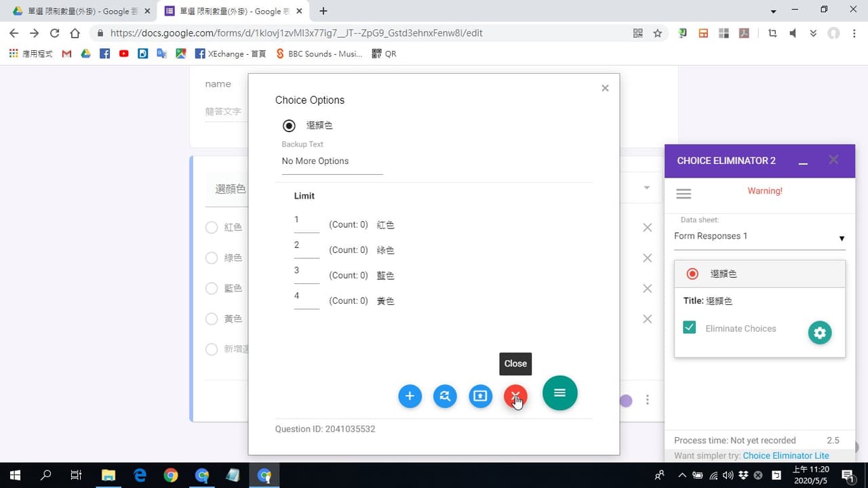This screenshot has width=868, height=488.
Task: Open Choice Eliminator hamburger menu
Action: click(684, 194)
